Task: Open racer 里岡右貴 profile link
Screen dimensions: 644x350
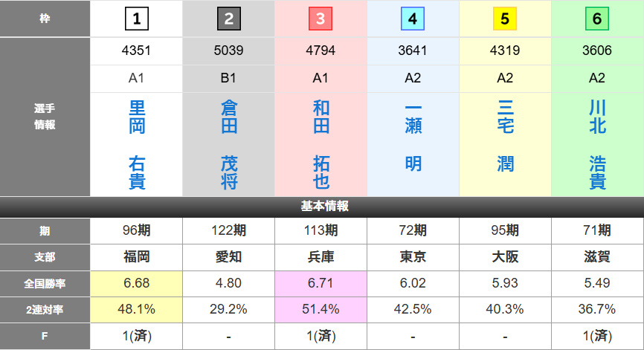Action: point(137,145)
